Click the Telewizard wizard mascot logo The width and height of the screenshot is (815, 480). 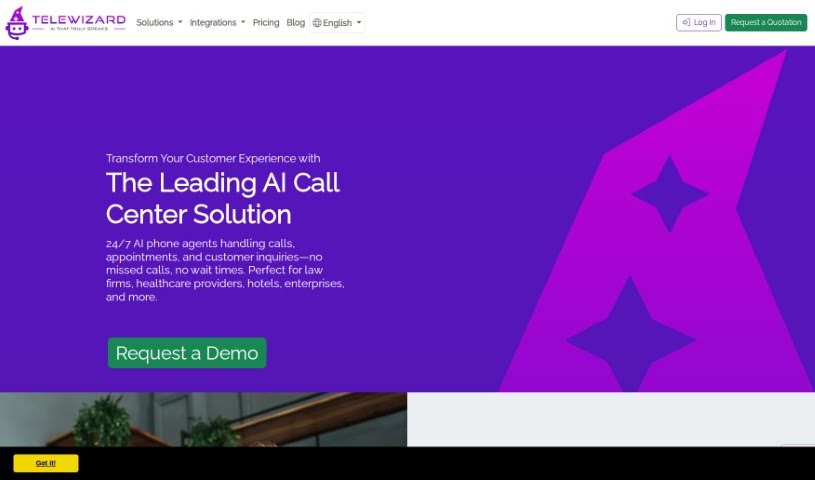pos(16,23)
